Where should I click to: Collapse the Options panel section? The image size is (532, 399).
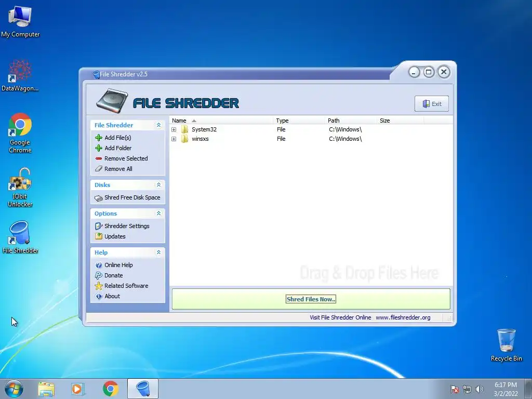tap(158, 214)
